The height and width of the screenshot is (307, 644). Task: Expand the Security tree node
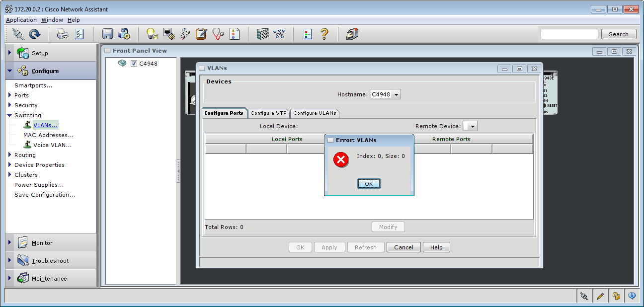pos(9,105)
